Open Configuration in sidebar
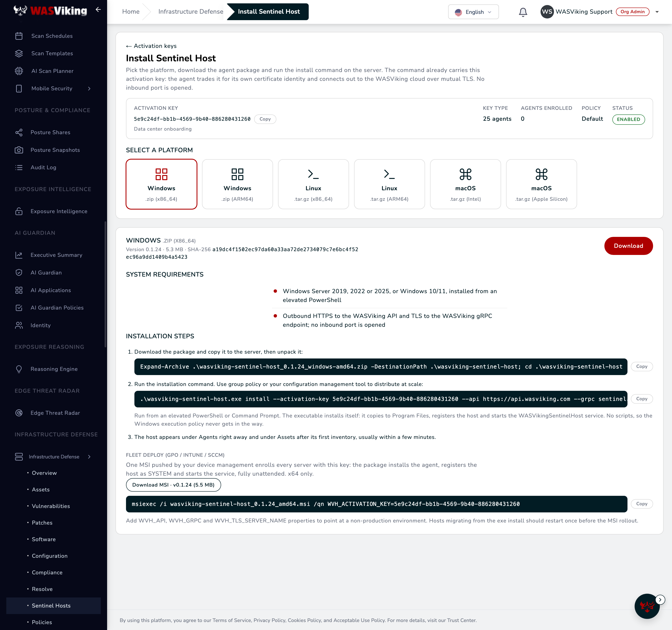672x630 pixels. click(50, 556)
